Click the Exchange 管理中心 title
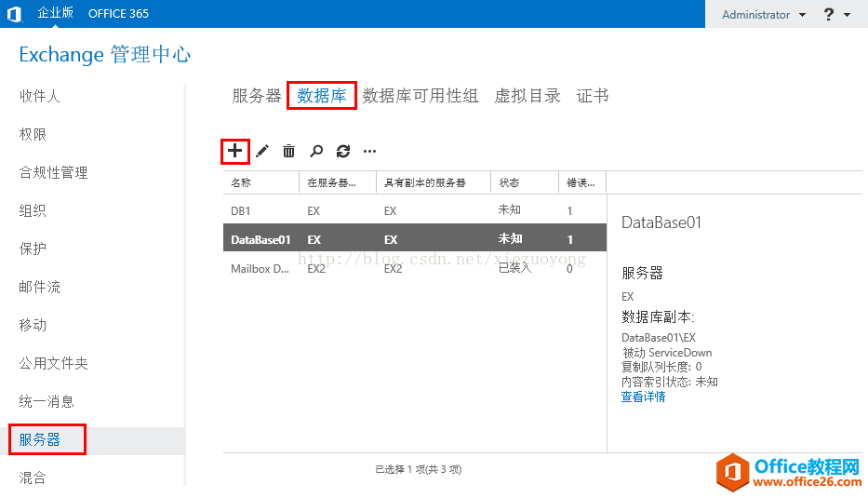 (x=105, y=54)
